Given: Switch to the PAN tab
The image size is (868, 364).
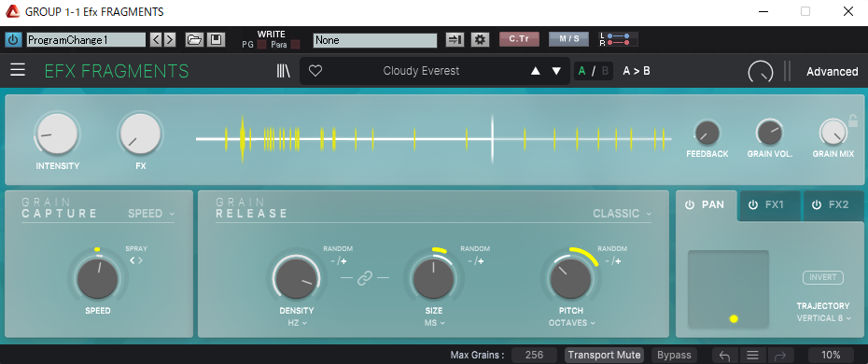Looking at the screenshot, I should pos(707,205).
